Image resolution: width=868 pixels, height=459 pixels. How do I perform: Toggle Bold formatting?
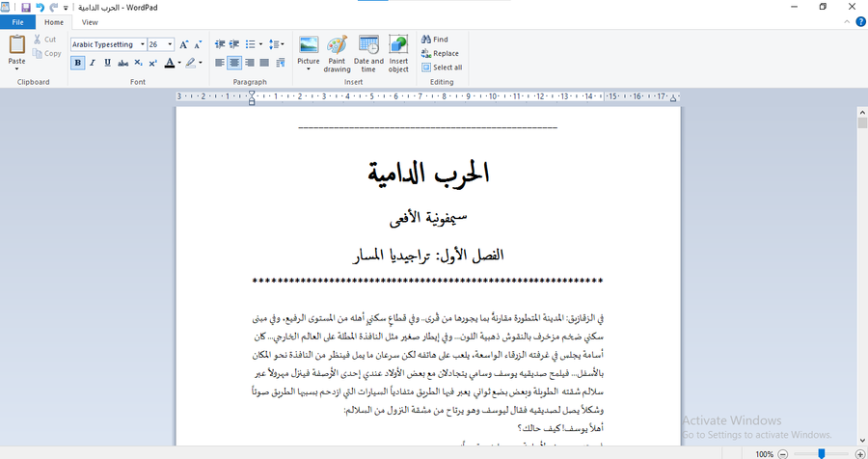coord(77,63)
